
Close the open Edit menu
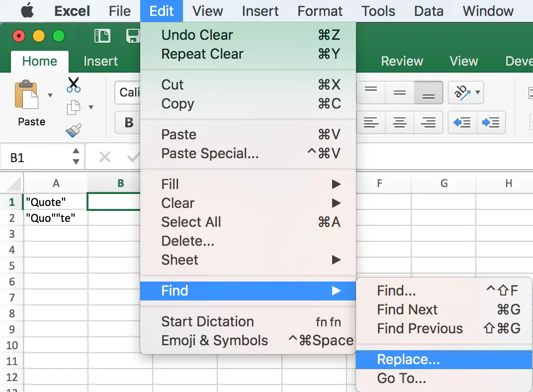tap(162, 11)
